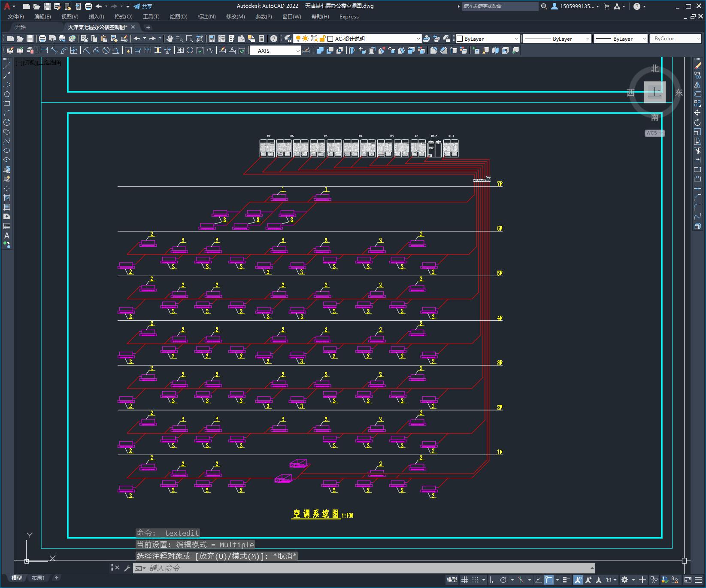Select the Rectangle draw tool
The height and width of the screenshot is (588, 706).
point(7,103)
